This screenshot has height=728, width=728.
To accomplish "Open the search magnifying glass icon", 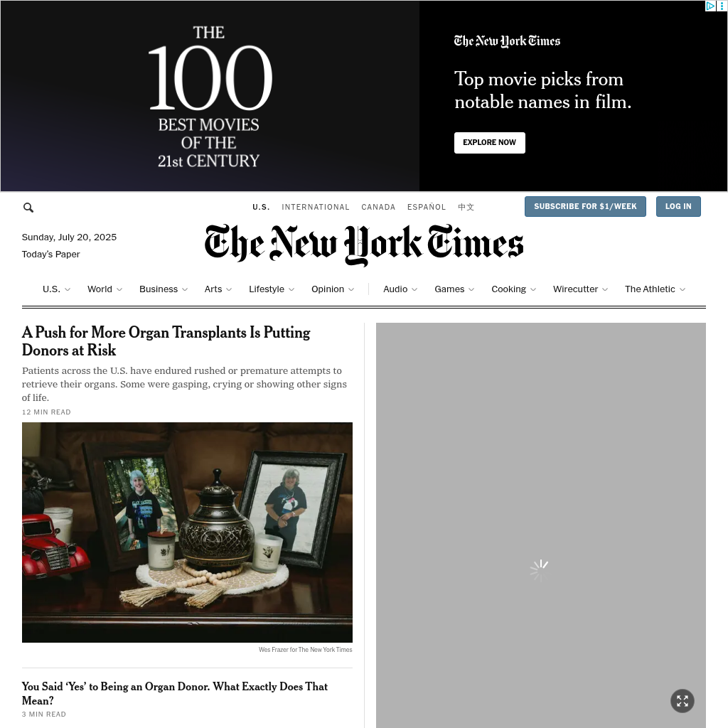I will pyautogui.click(x=28, y=208).
